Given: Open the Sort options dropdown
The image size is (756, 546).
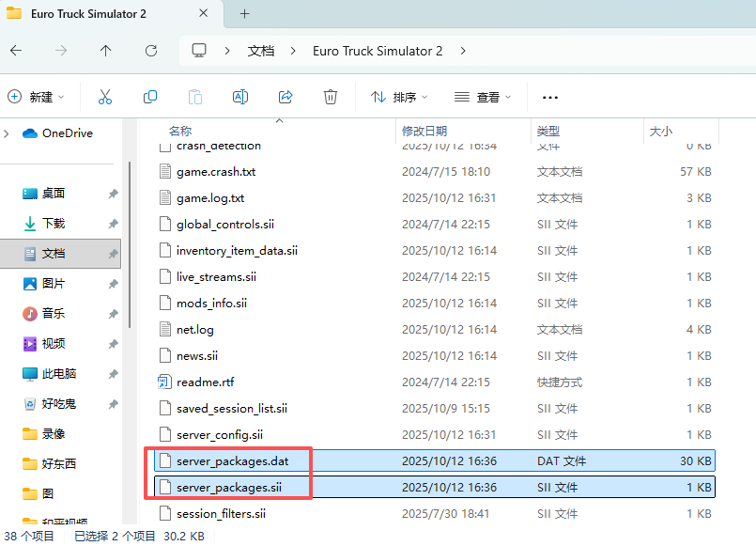Looking at the screenshot, I should click(399, 97).
